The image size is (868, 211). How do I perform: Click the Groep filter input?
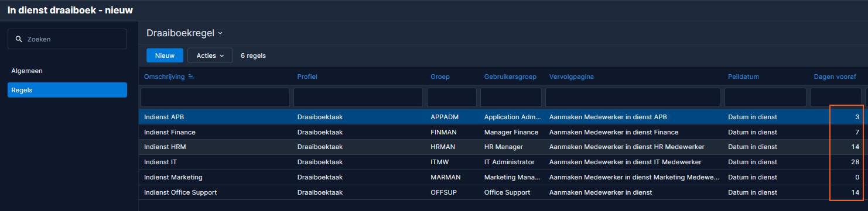click(452, 97)
